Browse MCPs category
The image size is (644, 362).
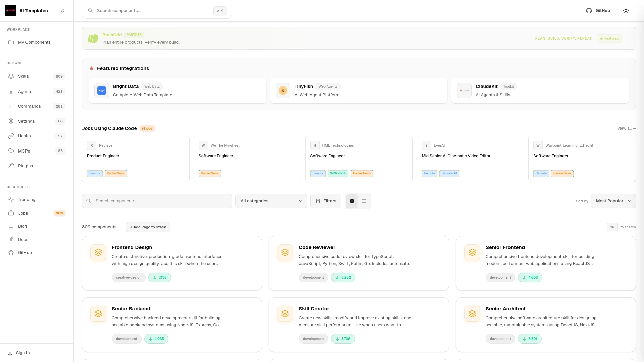point(37,151)
